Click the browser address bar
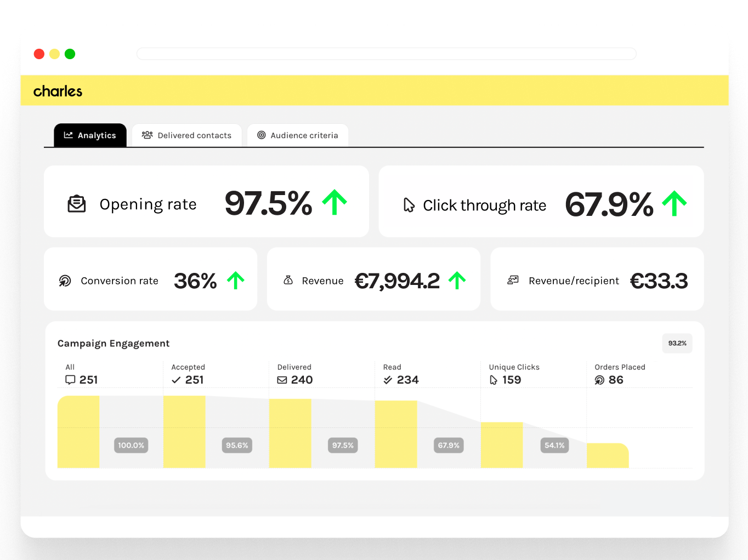This screenshot has height=560, width=748. [x=386, y=53]
